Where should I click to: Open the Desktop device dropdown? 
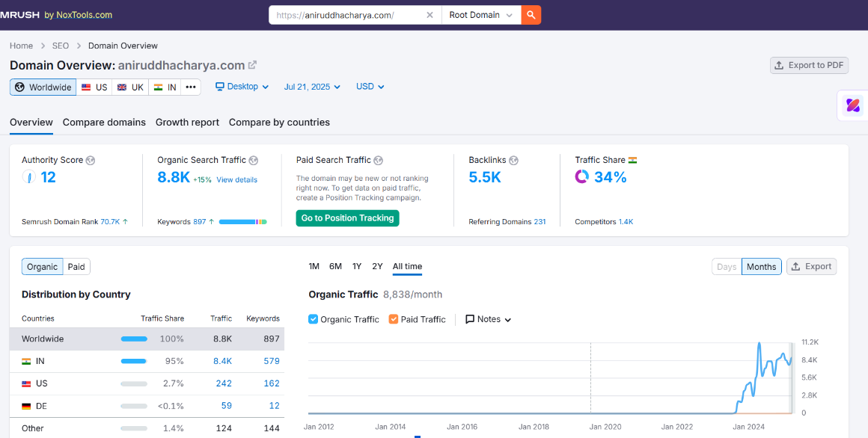coord(242,87)
